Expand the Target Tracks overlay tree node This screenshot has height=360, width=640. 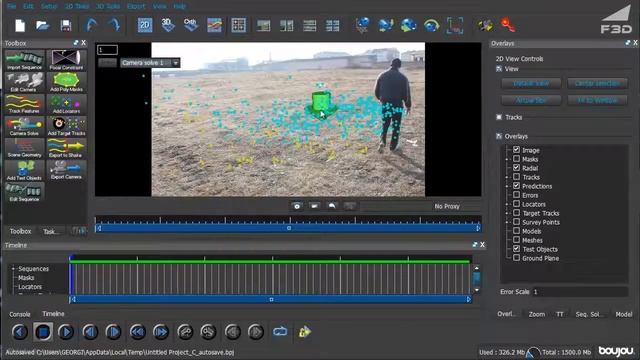507,213
